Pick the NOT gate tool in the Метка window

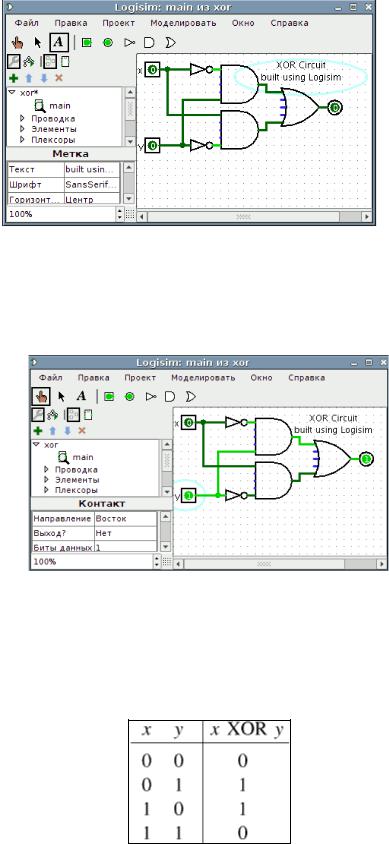[x=129, y=43]
